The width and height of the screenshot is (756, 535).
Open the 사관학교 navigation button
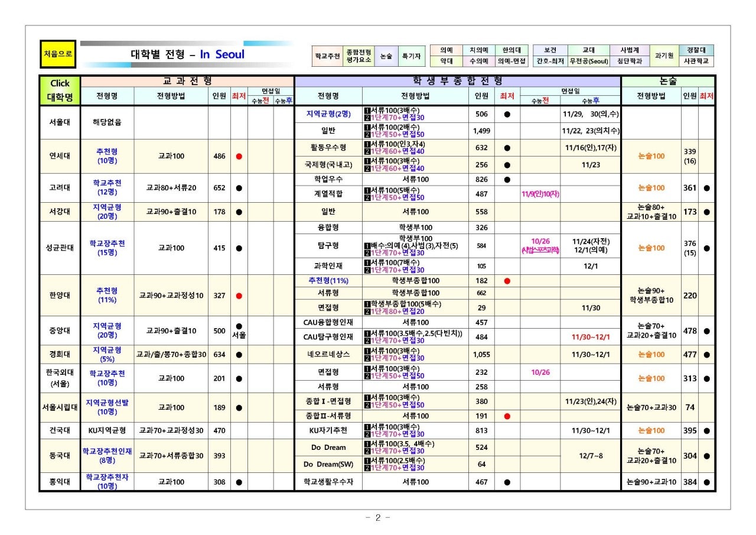(696, 61)
